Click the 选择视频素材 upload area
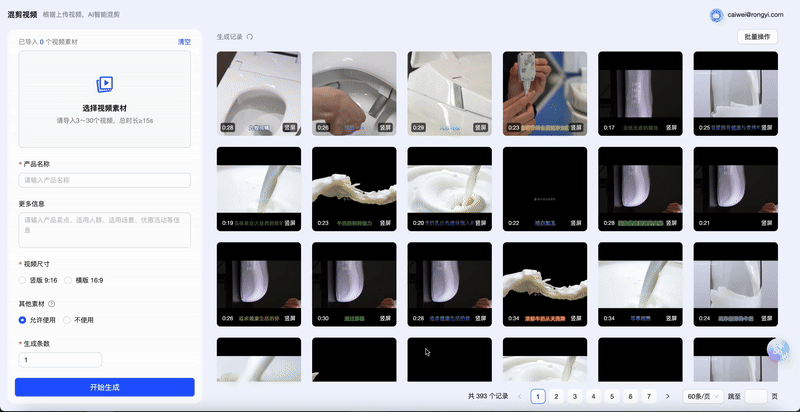The width and height of the screenshot is (800, 412). pyautogui.click(x=105, y=99)
